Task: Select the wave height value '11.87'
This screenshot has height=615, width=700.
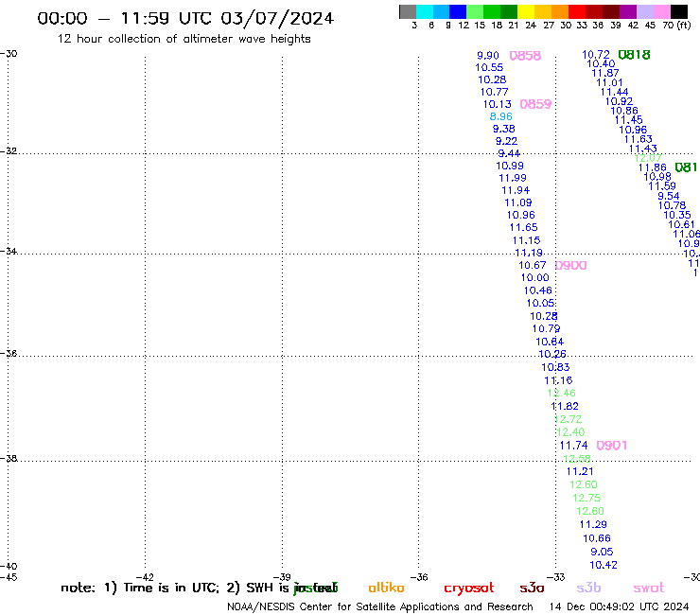Action: pyautogui.click(x=604, y=73)
